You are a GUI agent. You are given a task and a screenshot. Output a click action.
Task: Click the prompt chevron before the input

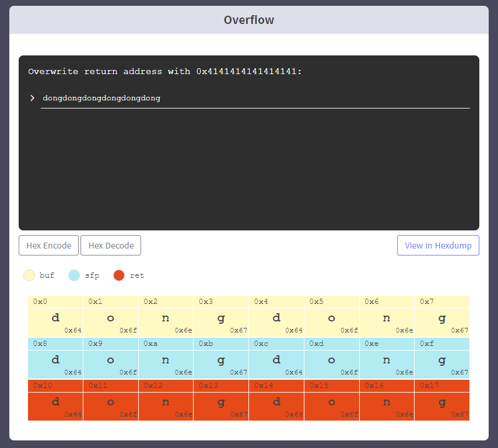coord(32,98)
